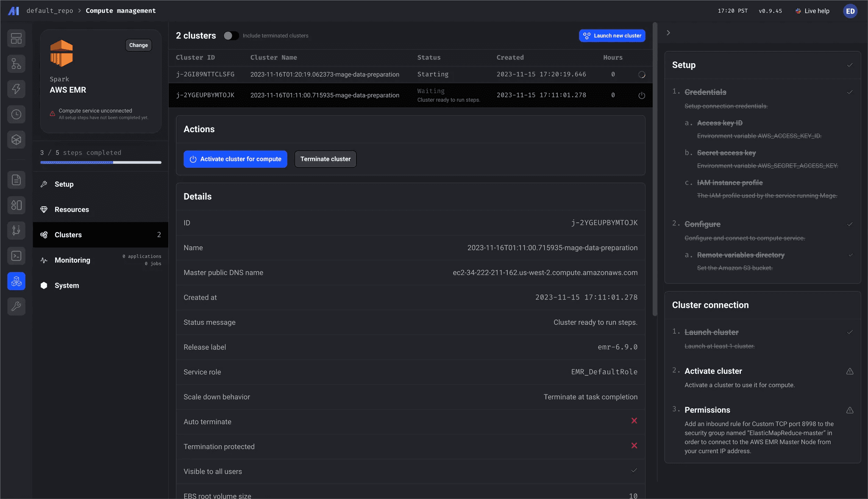Image resolution: width=868 pixels, height=499 pixels.
Task: Select the highlighted compute management icon
Action: [x=16, y=281]
